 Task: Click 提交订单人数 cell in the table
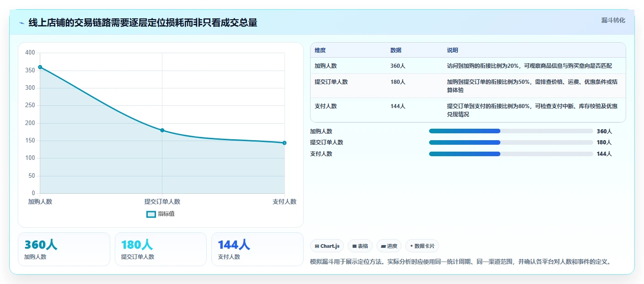click(331, 82)
